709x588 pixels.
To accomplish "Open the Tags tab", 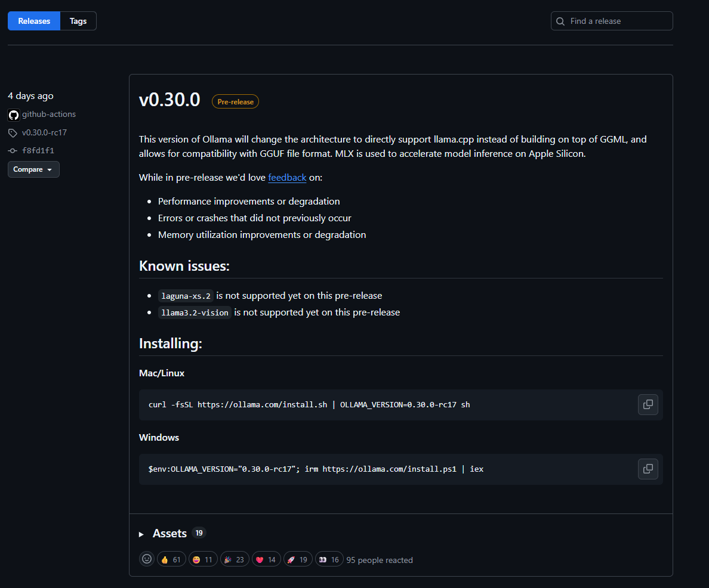I will coord(78,21).
